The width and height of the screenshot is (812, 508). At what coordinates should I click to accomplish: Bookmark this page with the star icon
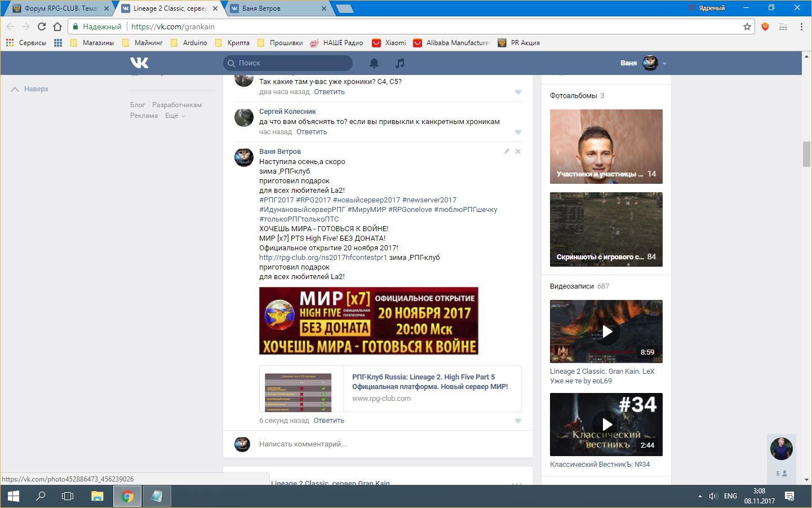[x=747, y=26]
